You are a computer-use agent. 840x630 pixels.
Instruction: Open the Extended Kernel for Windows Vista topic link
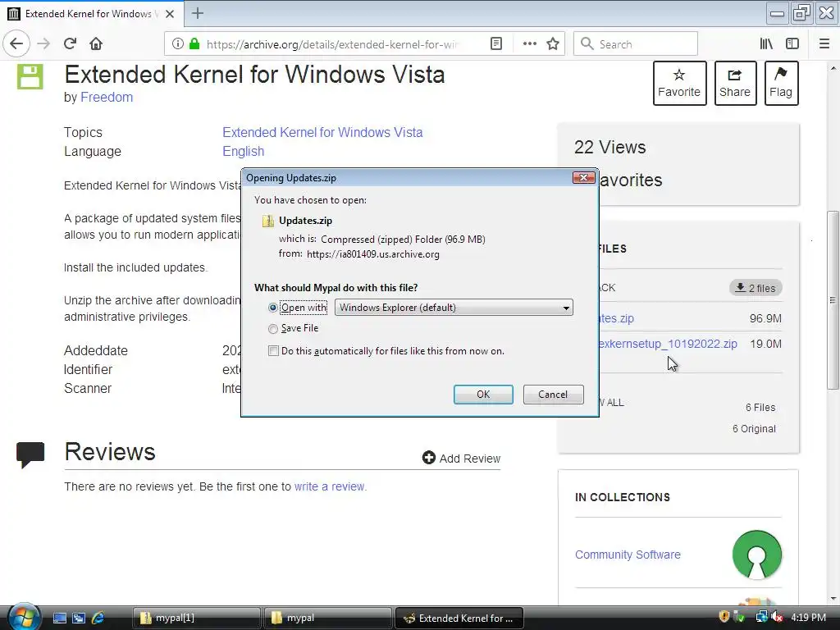pos(322,132)
